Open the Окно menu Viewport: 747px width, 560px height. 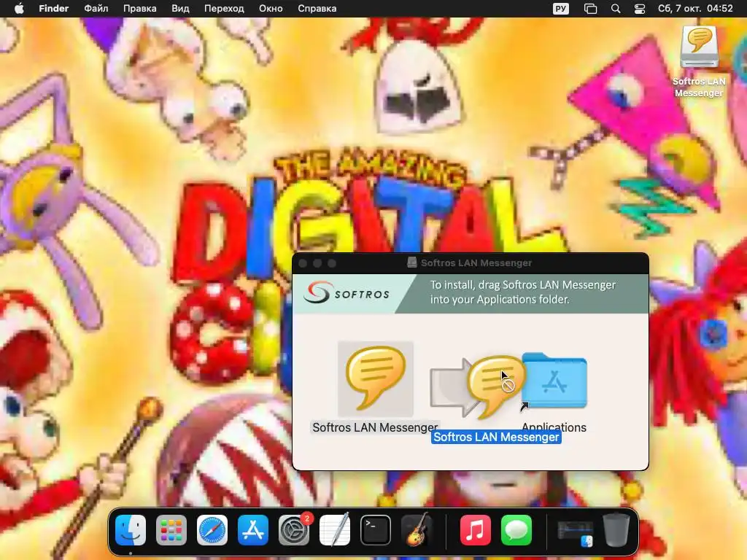coord(271,9)
